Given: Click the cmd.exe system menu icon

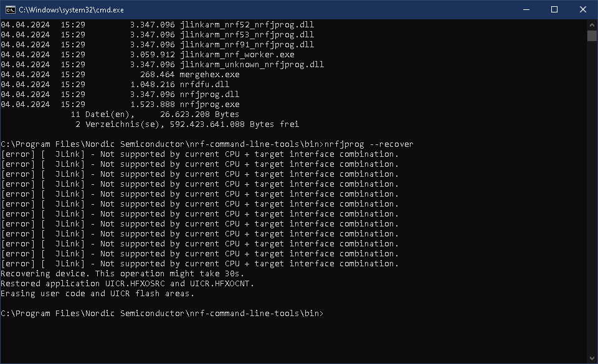Looking at the screenshot, I should click(11, 9).
